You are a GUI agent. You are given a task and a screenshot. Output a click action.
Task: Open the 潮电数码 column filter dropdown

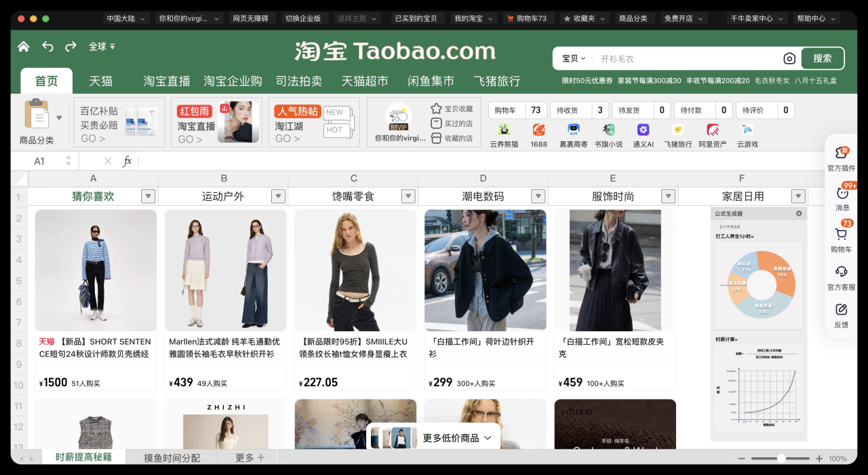(x=538, y=196)
